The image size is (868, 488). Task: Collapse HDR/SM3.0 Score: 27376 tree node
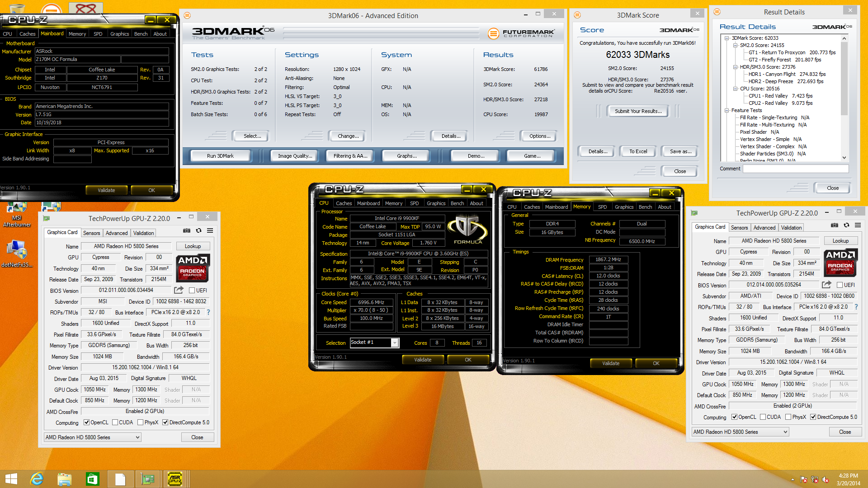(x=736, y=67)
